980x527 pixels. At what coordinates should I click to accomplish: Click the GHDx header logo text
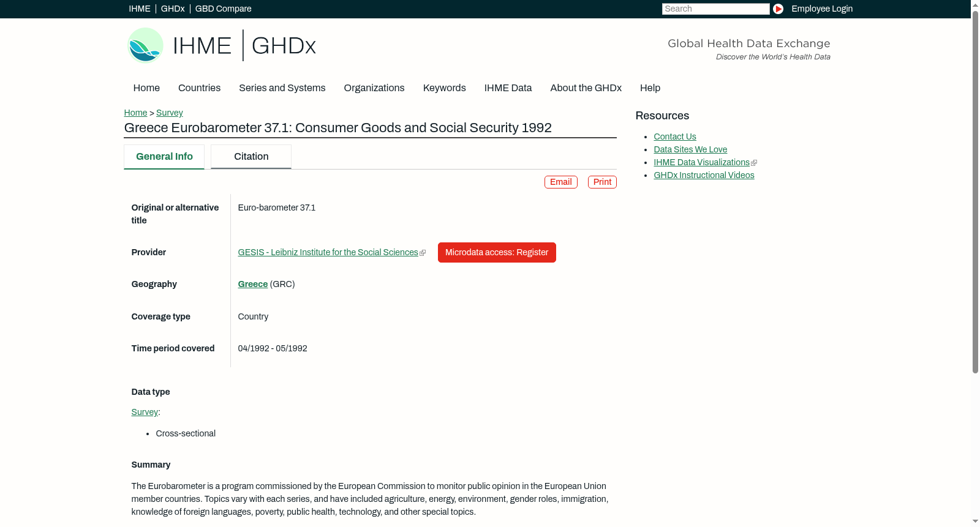[x=284, y=46]
